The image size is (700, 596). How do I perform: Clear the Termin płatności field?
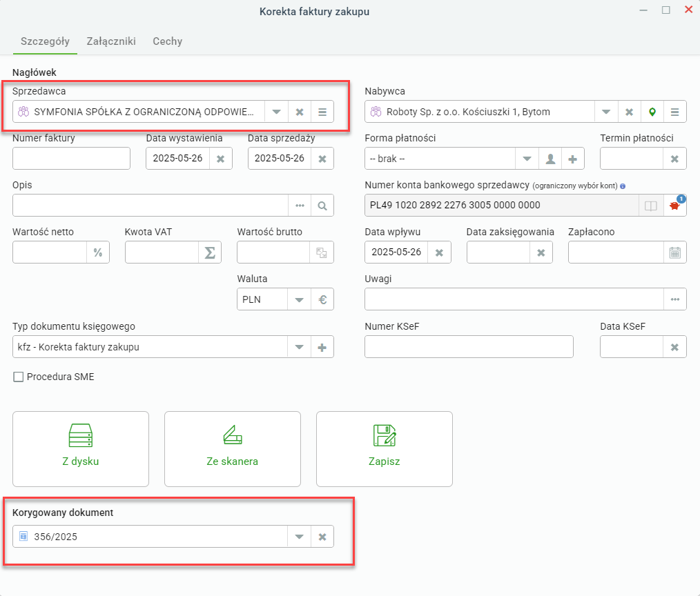click(674, 159)
